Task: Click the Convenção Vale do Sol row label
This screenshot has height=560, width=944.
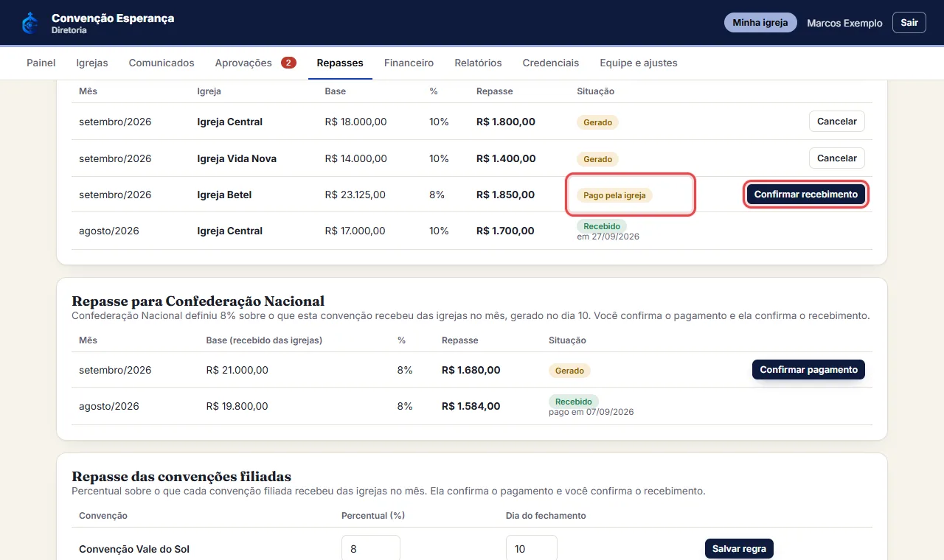Action: click(134, 549)
